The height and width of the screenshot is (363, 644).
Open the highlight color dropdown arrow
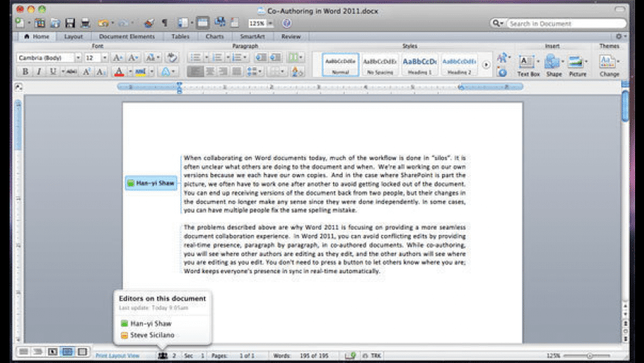152,72
